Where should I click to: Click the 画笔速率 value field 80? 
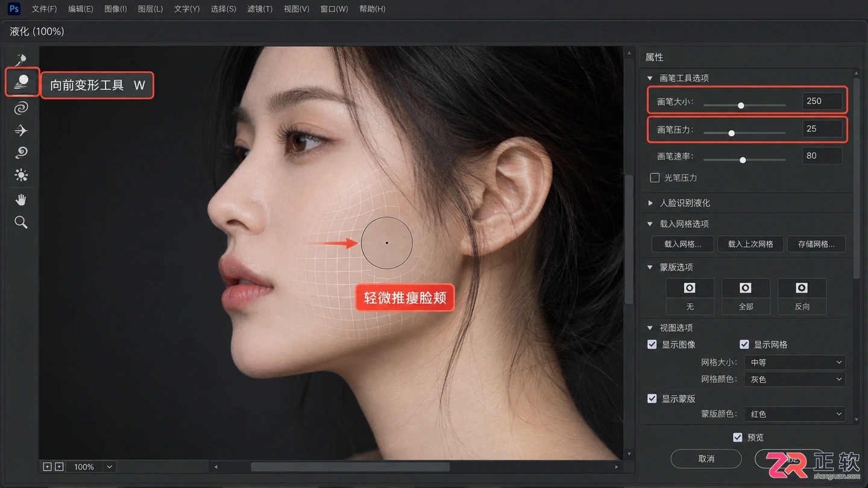pyautogui.click(x=822, y=155)
